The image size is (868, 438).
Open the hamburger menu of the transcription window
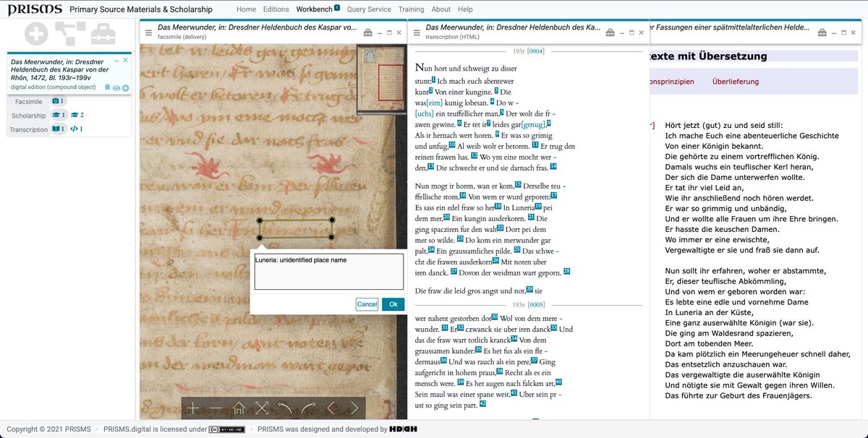tap(417, 33)
